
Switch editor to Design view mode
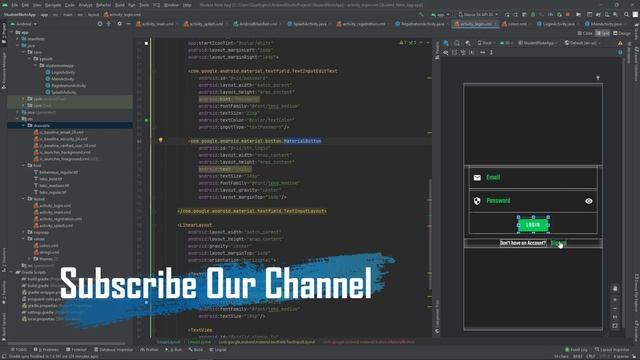click(x=621, y=33)
